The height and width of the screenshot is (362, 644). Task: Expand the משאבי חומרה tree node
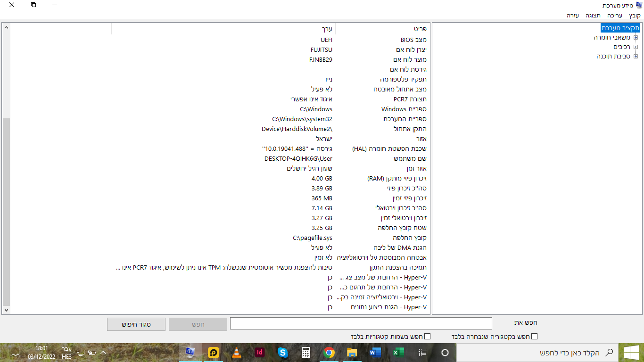coord(636,37)
